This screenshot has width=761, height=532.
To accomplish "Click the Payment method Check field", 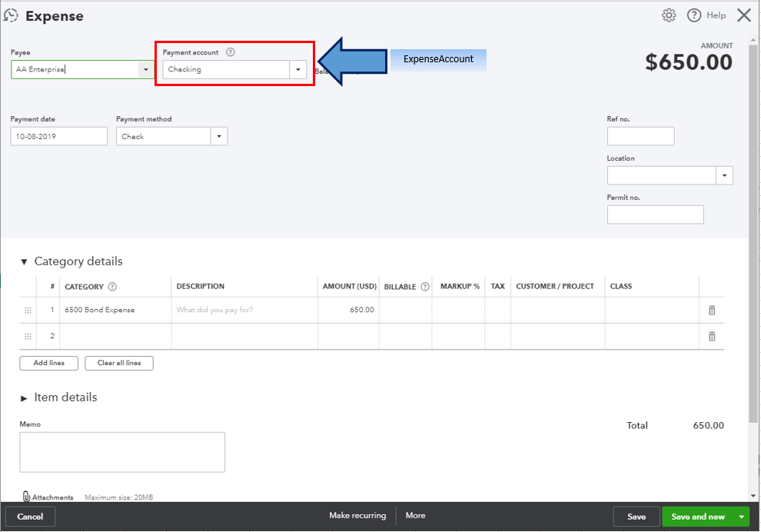I will pos(164,136).
